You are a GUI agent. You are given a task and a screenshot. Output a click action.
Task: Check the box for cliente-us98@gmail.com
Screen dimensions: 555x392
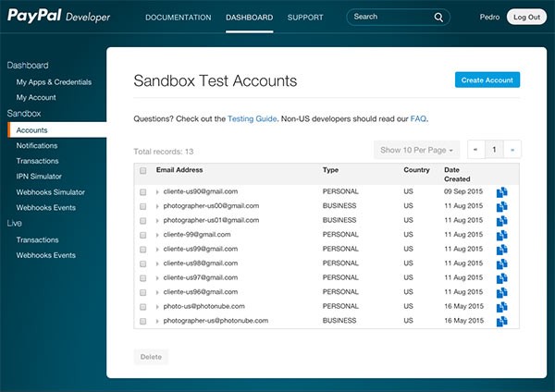pyautogui.click(x=143, y=263)
